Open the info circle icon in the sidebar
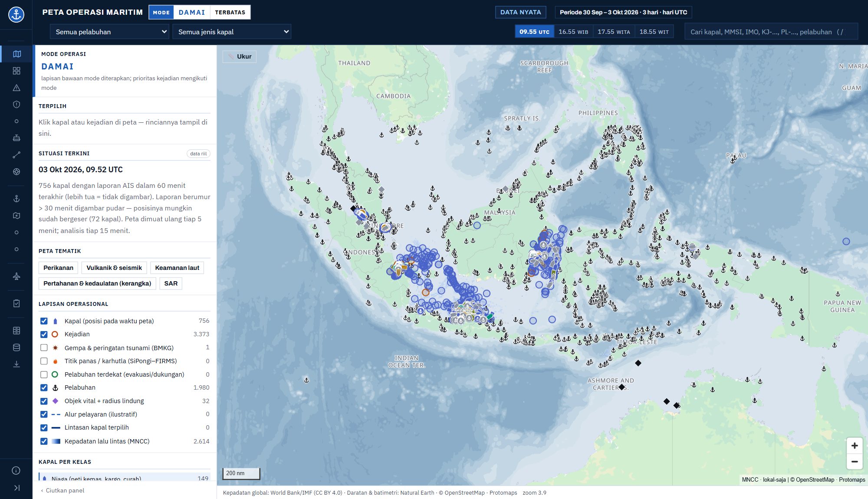This screenshot has width=868, height=499. click(16, 470)
